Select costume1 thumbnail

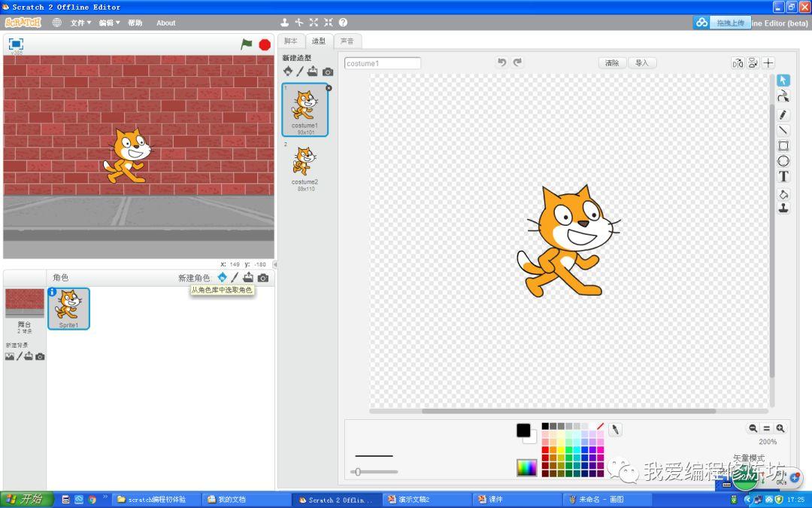coord(305,109)
